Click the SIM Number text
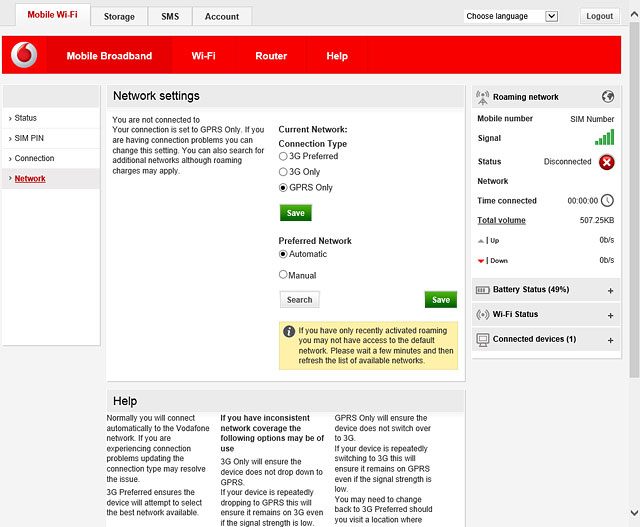This screenshot has width=640, height=527. (x=592, y=119)
